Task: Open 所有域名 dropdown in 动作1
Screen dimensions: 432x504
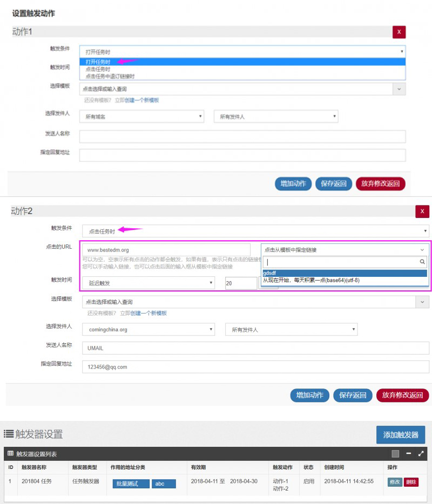Action: coord(141,116)
